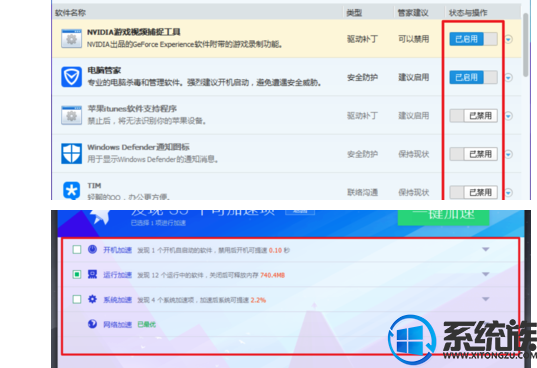This screenshot has width=537, height=368.
Task: Expand the 运行加速 row details
Action: [486, 274]
